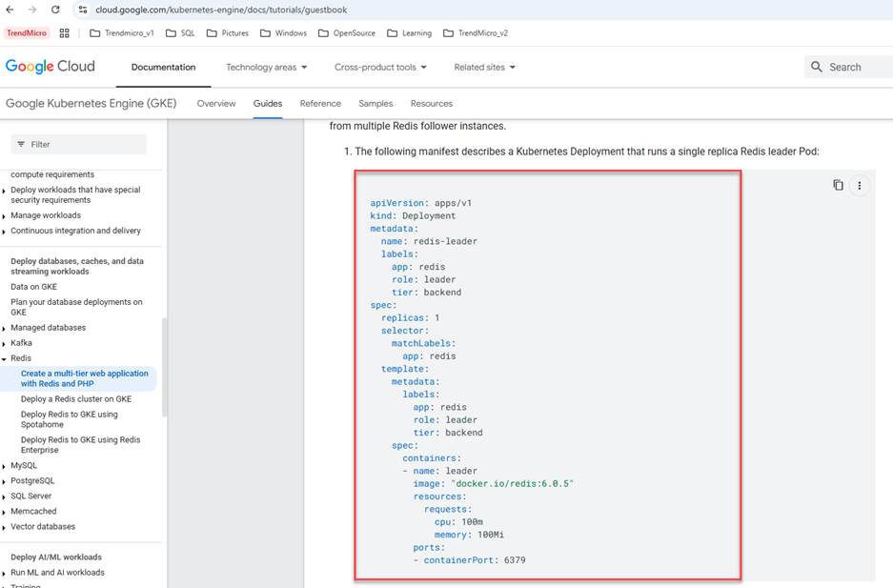Switch to the Guides tab
Image resolution: width=893 pixels, height=588 pixels.
pos(268,103)
